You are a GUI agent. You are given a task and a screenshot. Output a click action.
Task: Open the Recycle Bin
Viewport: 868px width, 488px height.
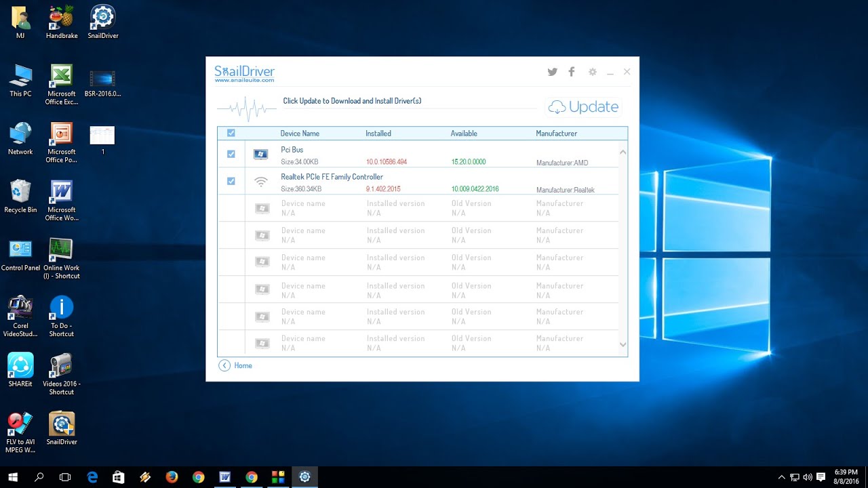(20, 197)
